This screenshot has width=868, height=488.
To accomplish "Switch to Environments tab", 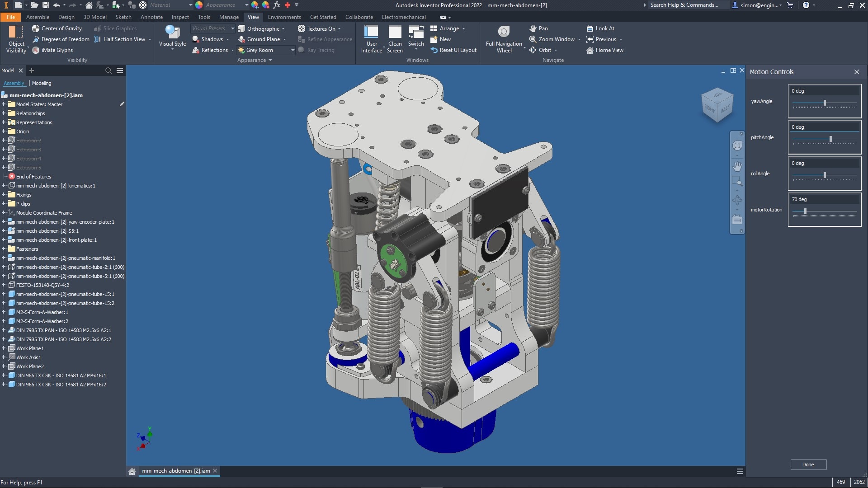I will pos(284,17).
